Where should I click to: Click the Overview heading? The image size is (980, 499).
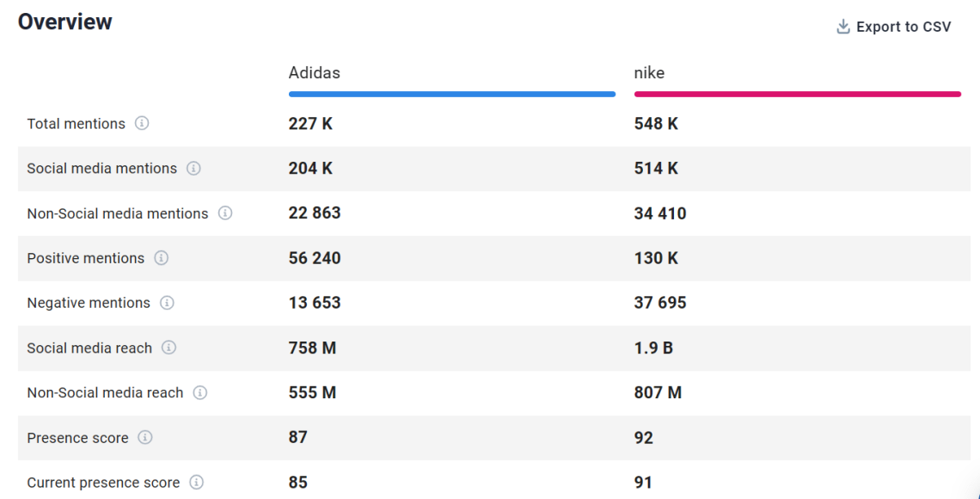[x=64, y=22]
